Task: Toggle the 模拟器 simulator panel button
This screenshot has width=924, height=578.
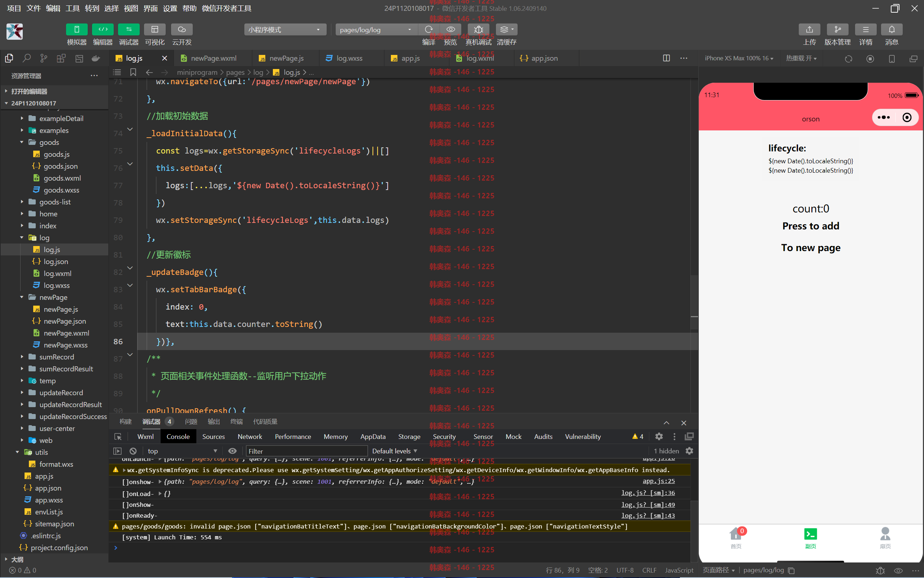Action: coord(77,29)
